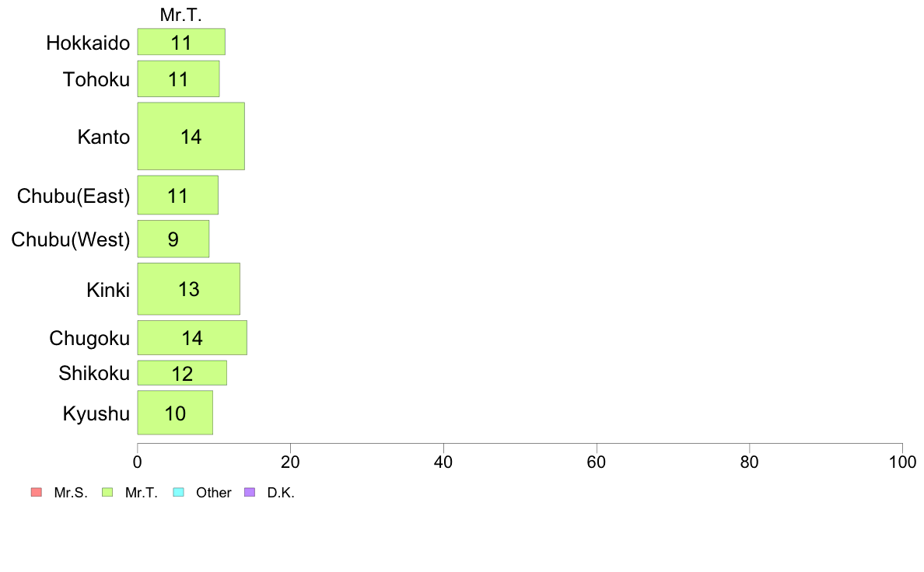Viewport: 924px width, 572px height.
Task: Click the 100 axis tick label
Action: [902, 462]
